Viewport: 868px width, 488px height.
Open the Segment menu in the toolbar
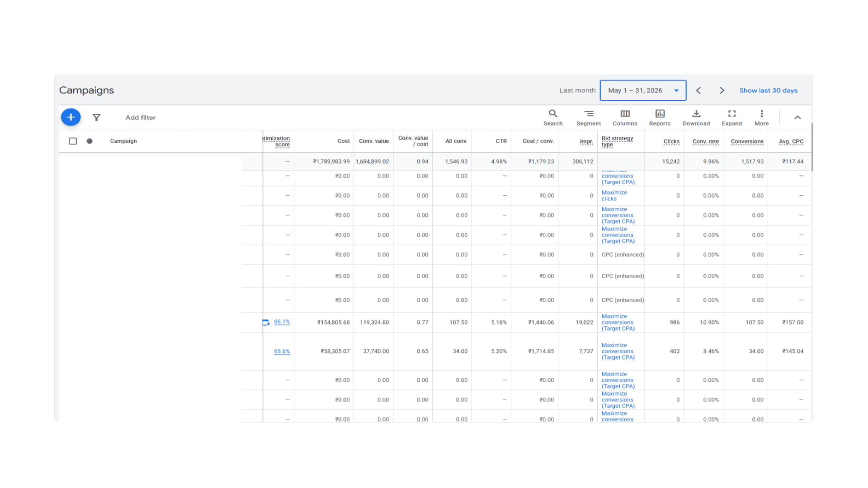589,117
